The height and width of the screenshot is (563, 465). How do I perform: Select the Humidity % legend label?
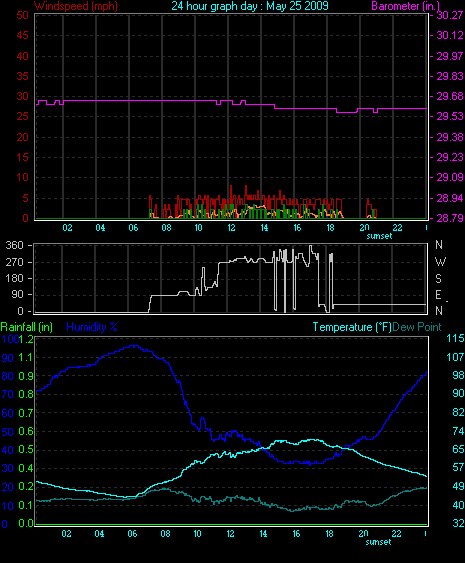click(92, 327)
